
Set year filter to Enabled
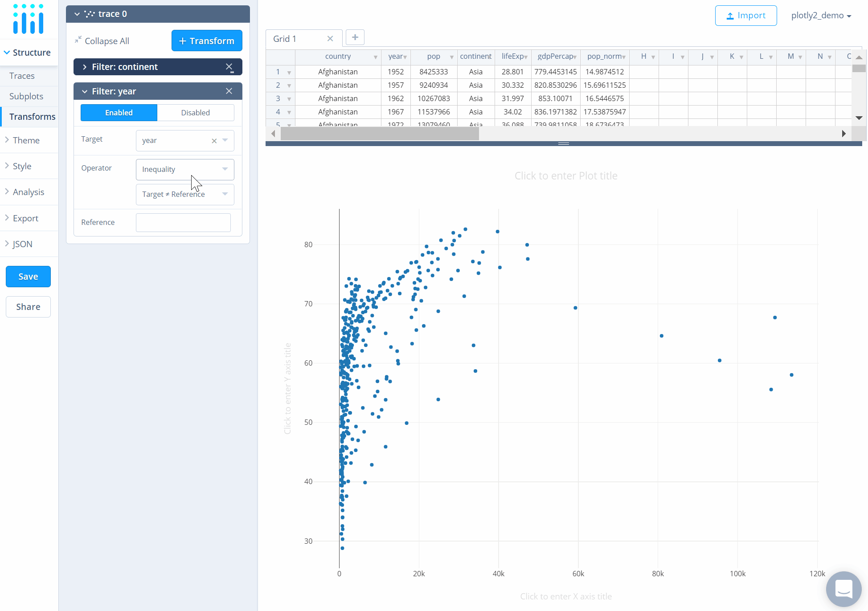119,113
